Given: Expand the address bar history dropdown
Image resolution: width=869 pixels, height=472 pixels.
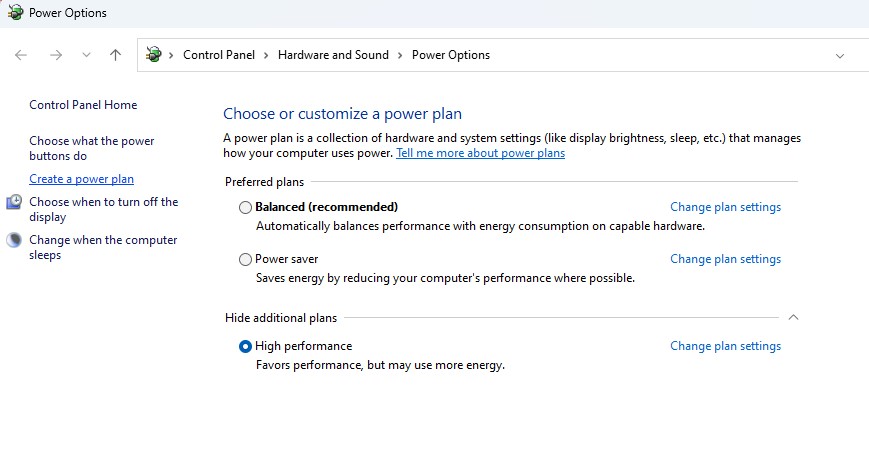Looking at the screenshot, I should click(839, 56).
